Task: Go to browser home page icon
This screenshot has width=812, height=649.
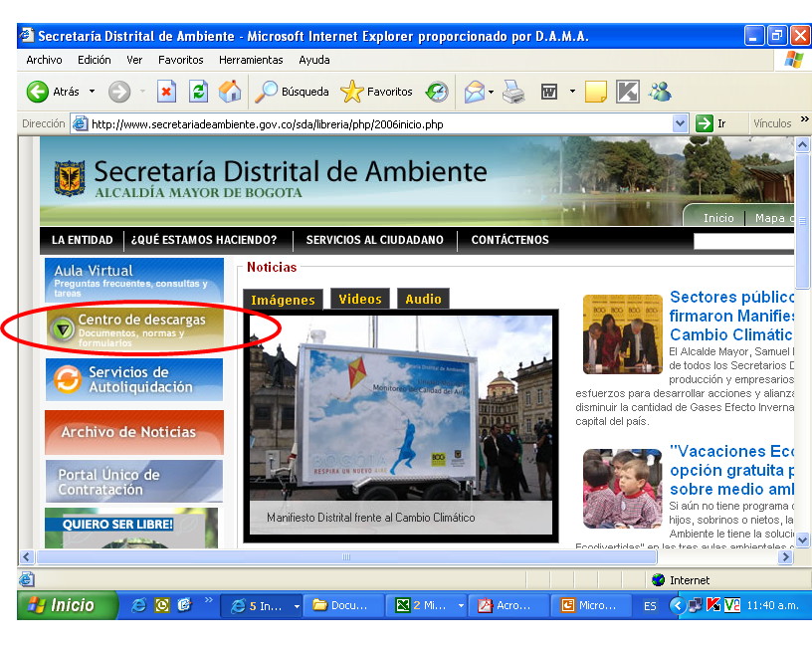Action: (x=230, y=92)
